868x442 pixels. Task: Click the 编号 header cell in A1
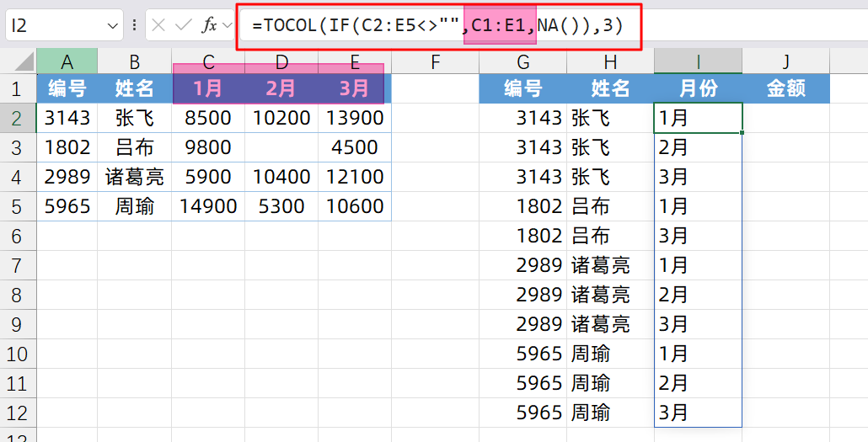(67, 88)
